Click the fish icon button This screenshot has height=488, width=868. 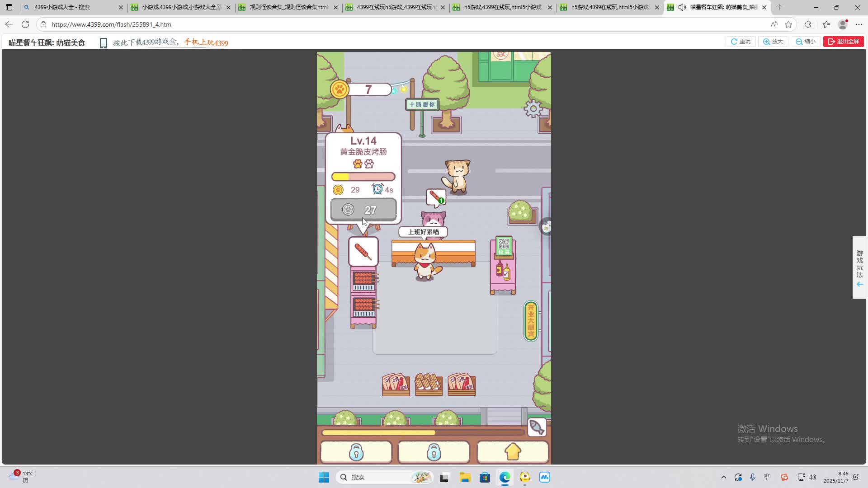pos(537,427)
